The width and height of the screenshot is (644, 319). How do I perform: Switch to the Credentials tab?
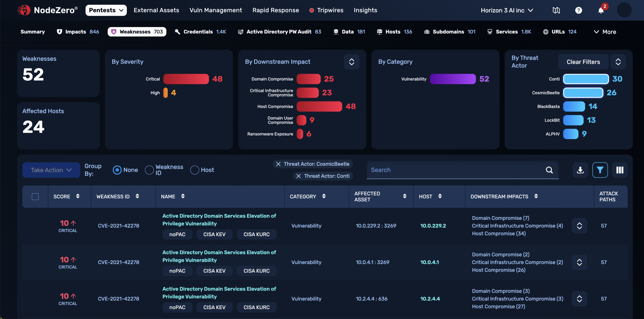(200, 32)
